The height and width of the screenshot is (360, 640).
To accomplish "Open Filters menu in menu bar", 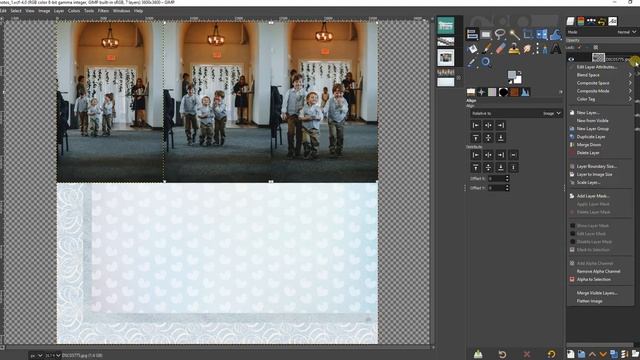I will [x=103, y=11].
